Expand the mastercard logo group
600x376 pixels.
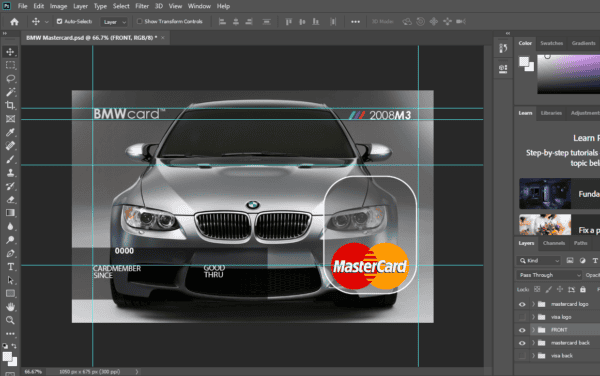[x=533, y=304]
